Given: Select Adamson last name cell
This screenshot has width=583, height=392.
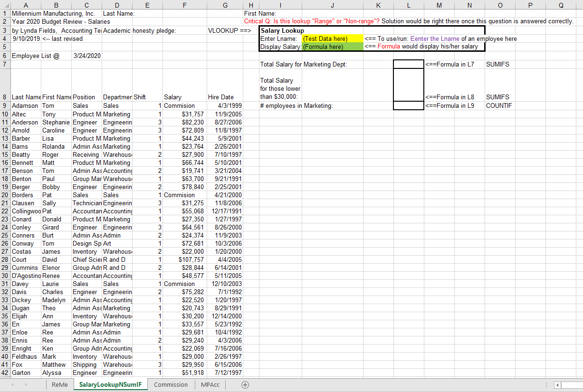Looking at the screenshot, I should (x=26, y=105).
